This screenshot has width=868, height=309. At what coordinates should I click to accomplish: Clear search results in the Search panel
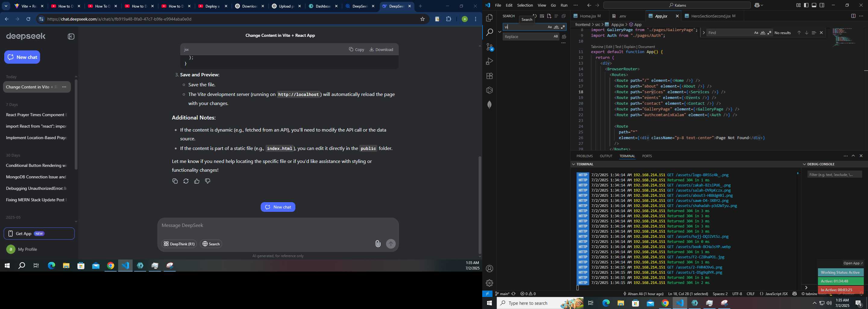(x=542, y=16)
